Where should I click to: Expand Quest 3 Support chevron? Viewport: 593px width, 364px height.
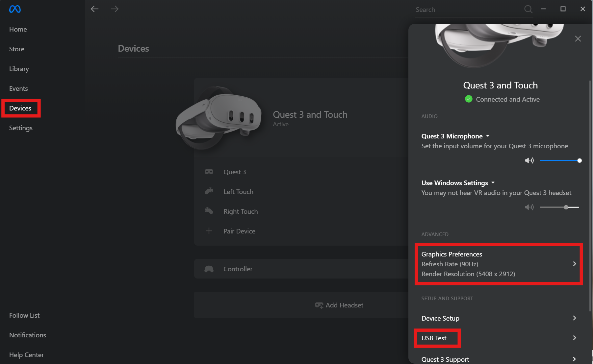click(575, 359)
